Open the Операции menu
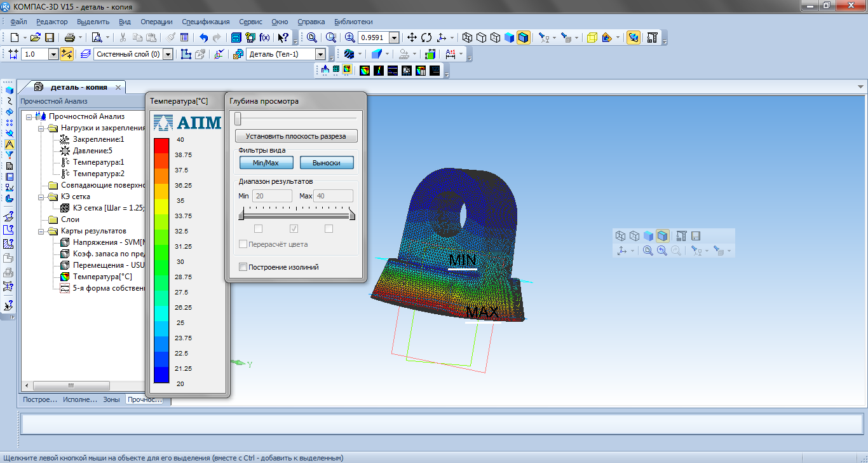The width and height of the screenshot is (868, 463). (156, 22)
